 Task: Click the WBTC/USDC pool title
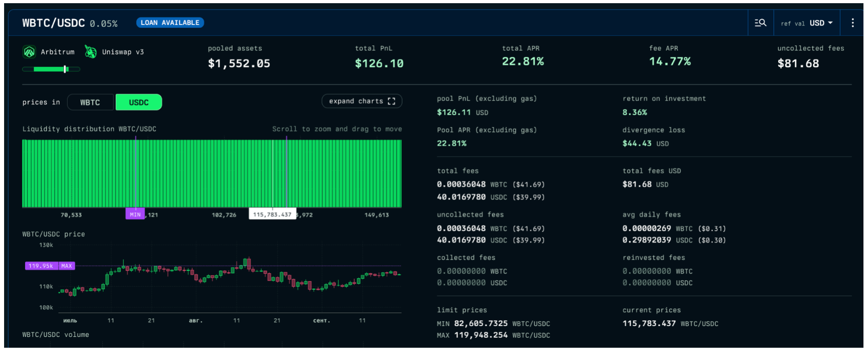click(x=53, y=23)
